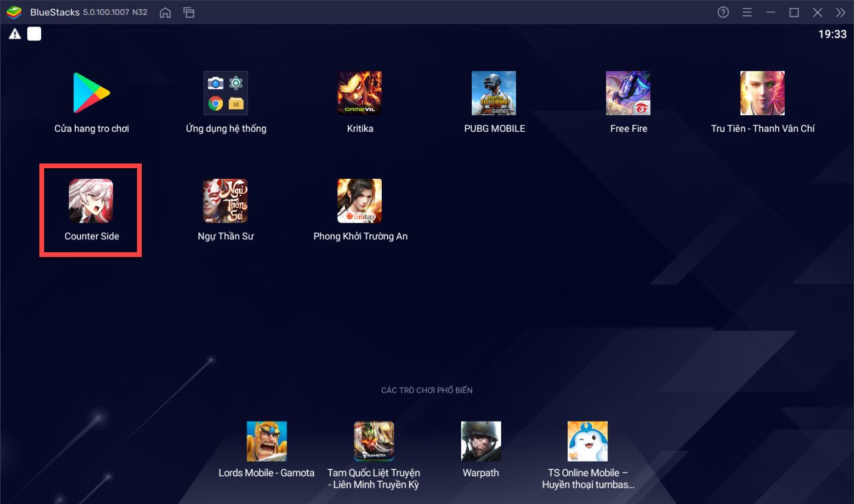Maximize the BlueStacks window
This screenshot has height=504, width=854.
[794, 12]
